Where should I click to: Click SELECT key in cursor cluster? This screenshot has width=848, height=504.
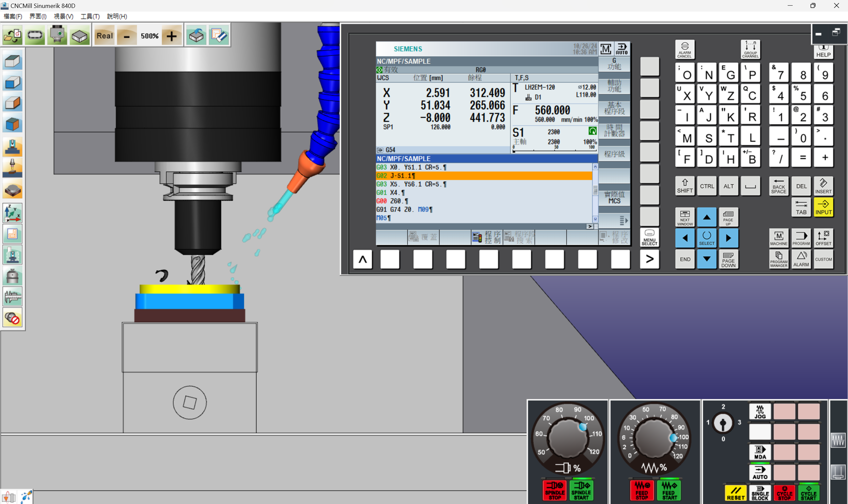[x=707, y=238]
